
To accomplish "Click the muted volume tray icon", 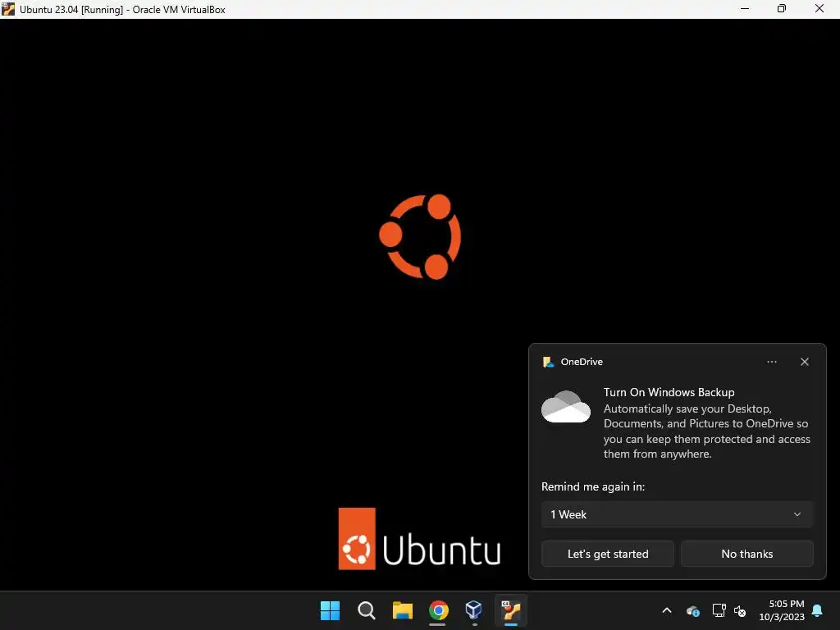I will [740, 610].
